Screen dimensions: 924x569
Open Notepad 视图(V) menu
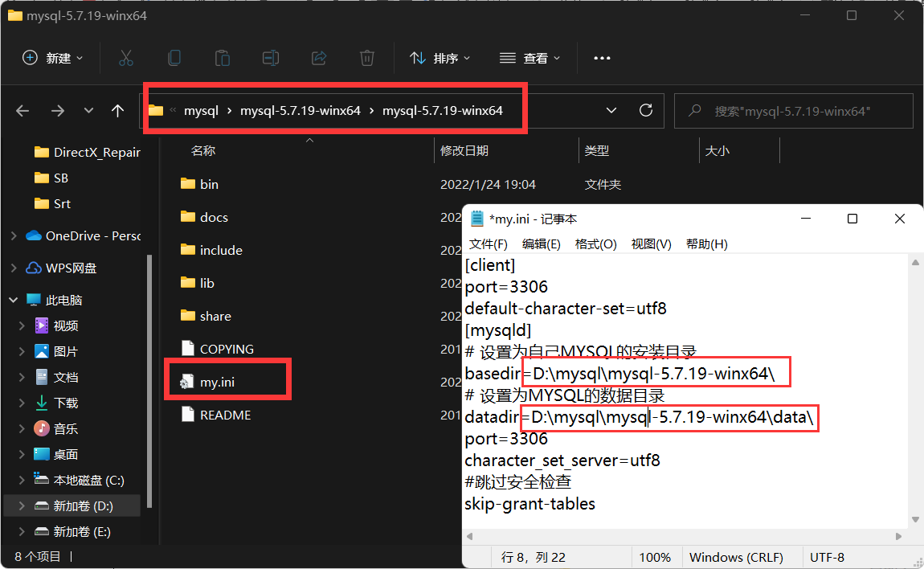coord(651,244)
